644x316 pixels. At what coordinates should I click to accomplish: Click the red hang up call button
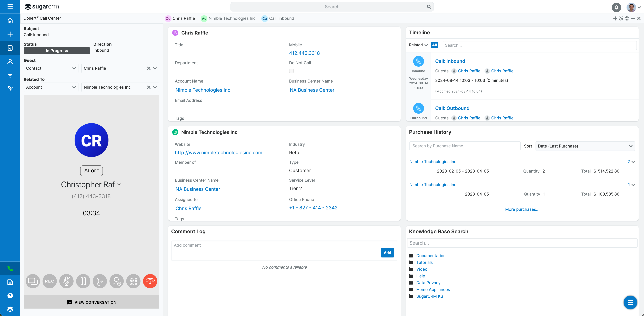coord(150,281)
